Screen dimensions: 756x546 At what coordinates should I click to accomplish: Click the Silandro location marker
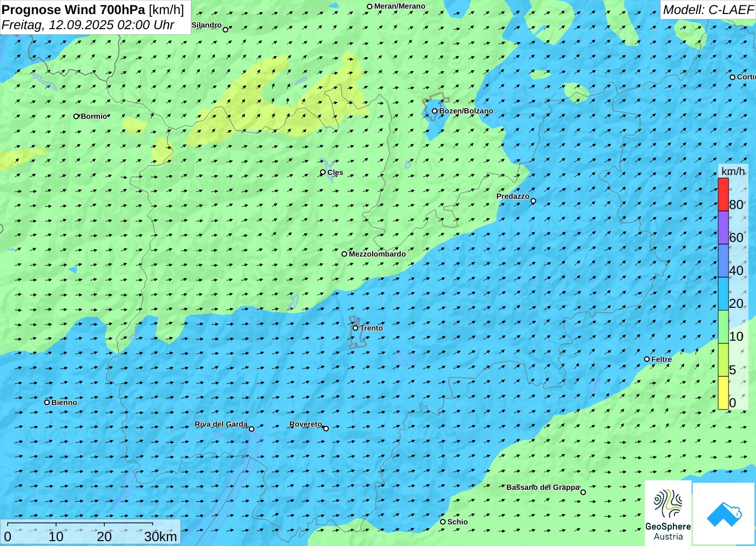coord(226,29)
